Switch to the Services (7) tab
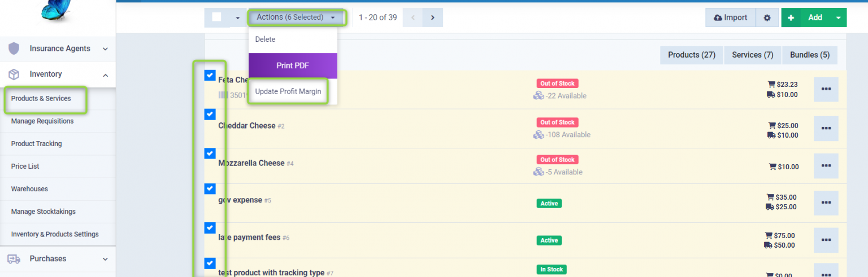This screenshot has width=868, height=277. tap(752, 55)
